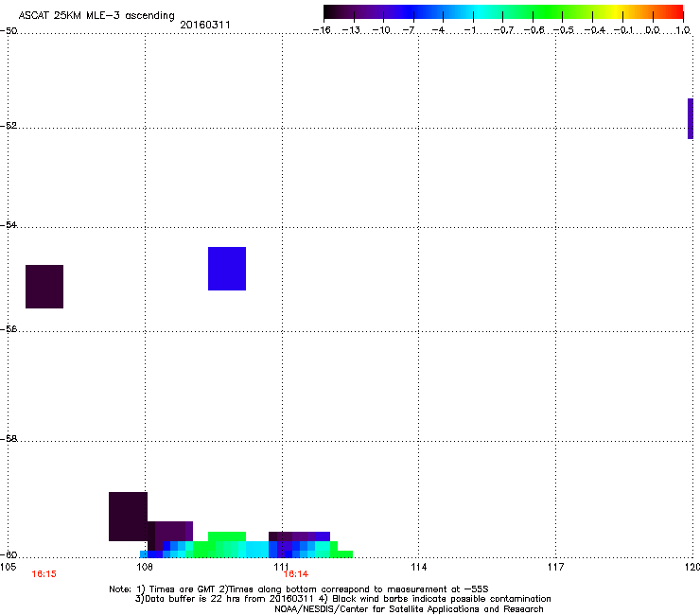Click the latitude label "-50"
This screenshot has height=615, width=700.
coord(9,31)
